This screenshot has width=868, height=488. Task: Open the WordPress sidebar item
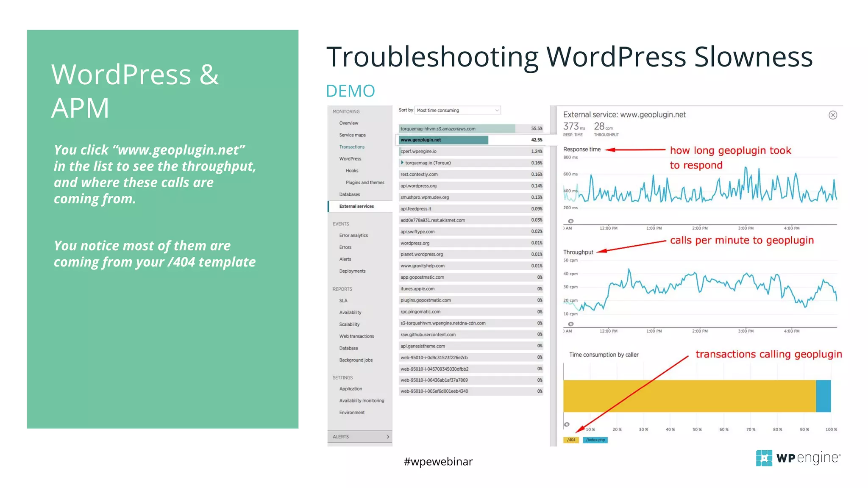click(350, 159)
